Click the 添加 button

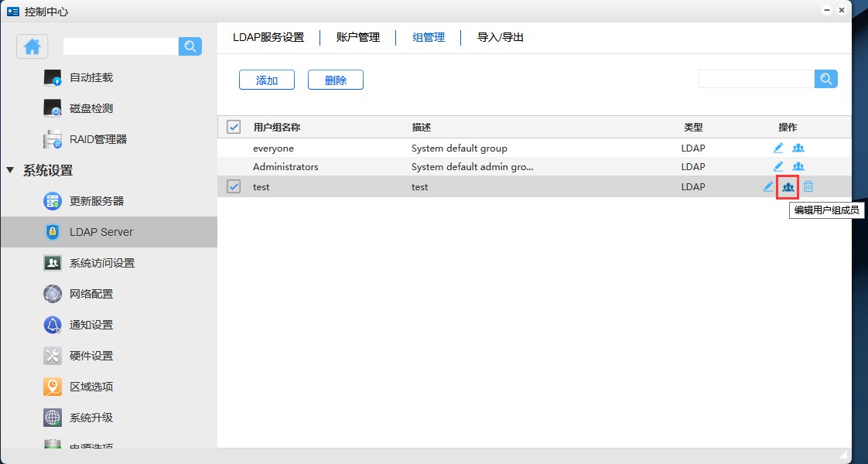pos(267,80)
